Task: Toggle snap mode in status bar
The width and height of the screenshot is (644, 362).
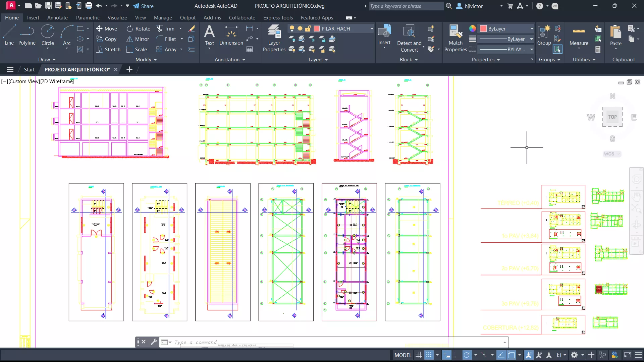Action: 429,355
